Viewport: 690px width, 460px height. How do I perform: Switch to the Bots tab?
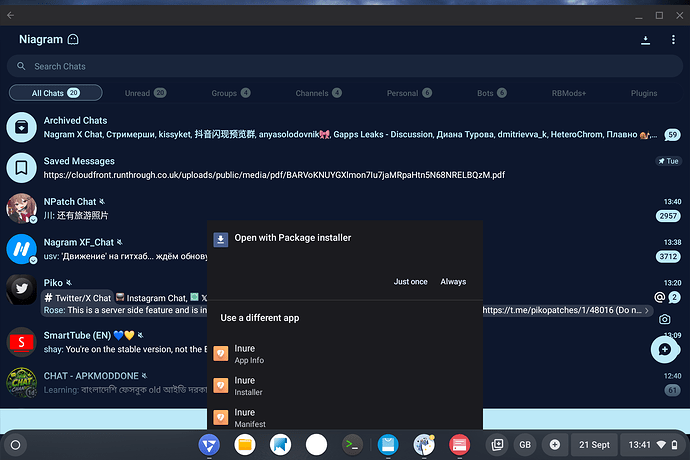(x=492, y=93)
